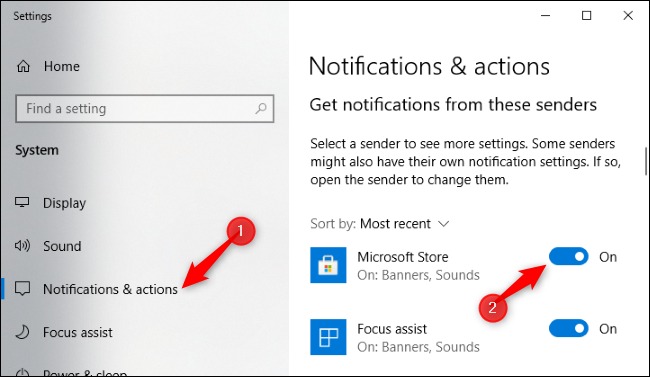650x377 pixels.
Task: Click the Sound speaker icon
Action: coord(22,246)
